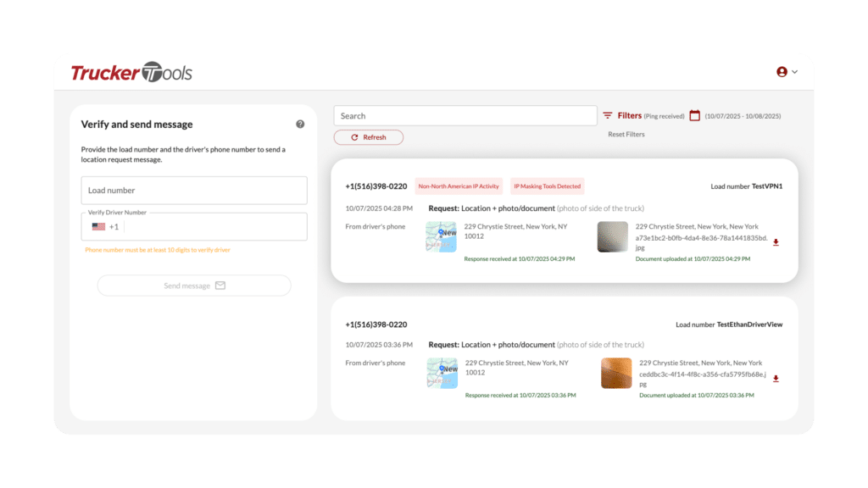Open map thumbnail for TestEthanDriverView load
This screenshot has width=868, height=488.
click(442, 374)
